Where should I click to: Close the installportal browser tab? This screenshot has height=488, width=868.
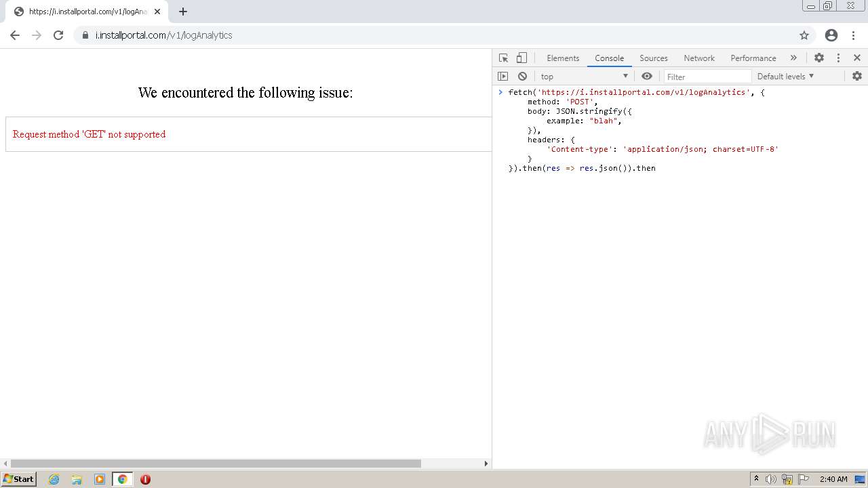pos(157,12)
